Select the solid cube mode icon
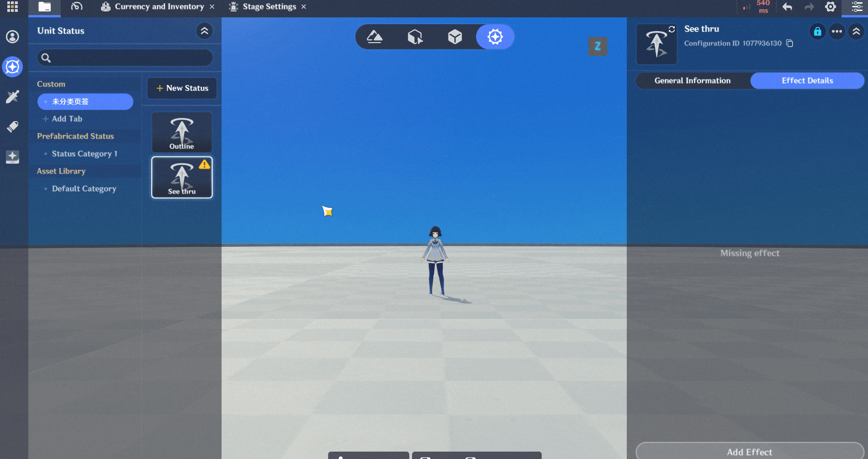 (x=455, y=37)
